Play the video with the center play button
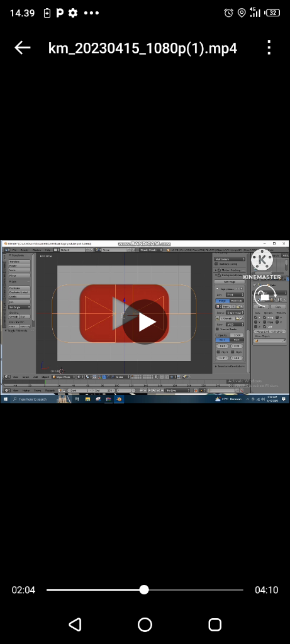Viewport: 290px width, 644px height. click(x=145, y=322)
